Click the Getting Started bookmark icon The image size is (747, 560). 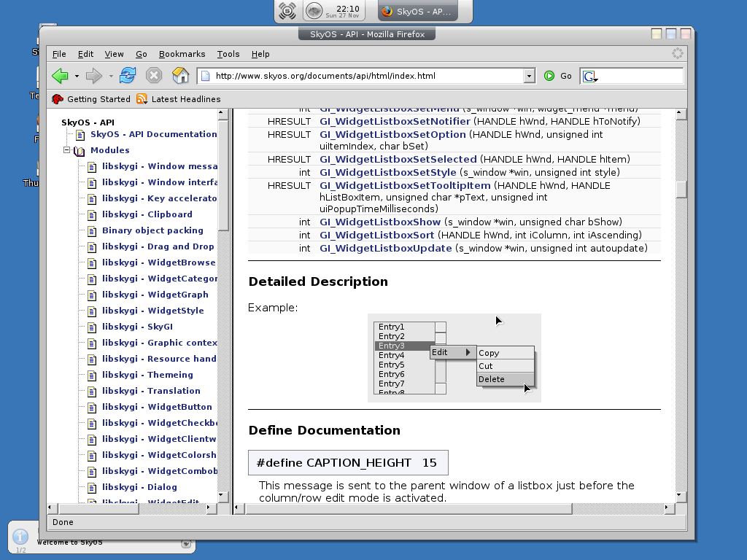[58, 99]
